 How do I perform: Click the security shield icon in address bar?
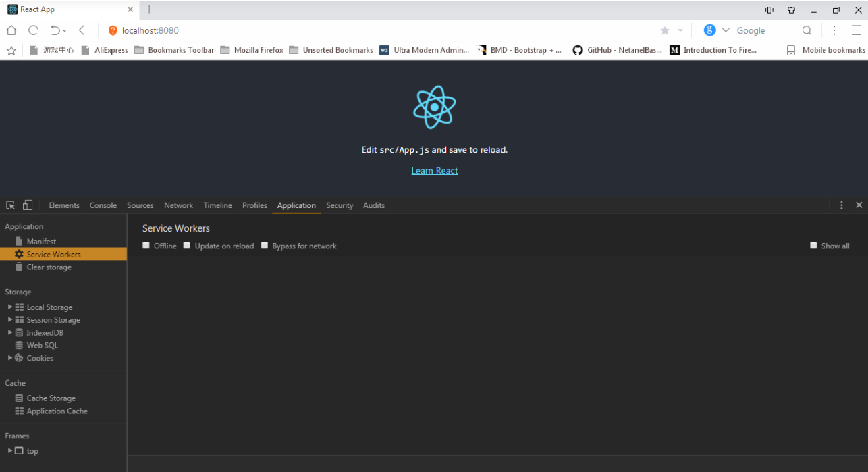pos(113,30)
